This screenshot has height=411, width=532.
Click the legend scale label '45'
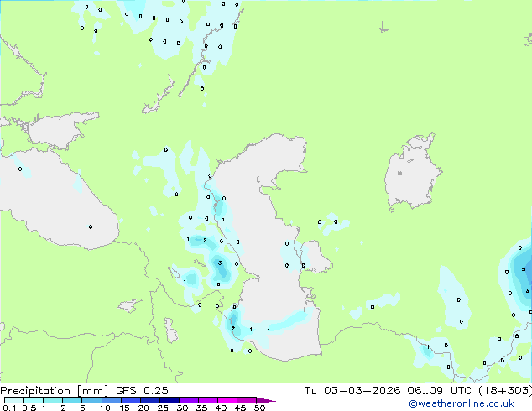coord(240,408)
